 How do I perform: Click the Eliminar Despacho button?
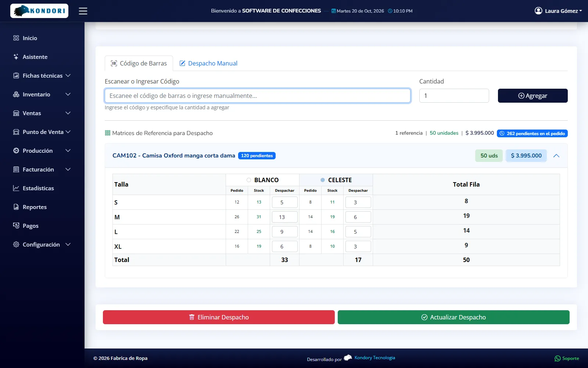(219, 317)
